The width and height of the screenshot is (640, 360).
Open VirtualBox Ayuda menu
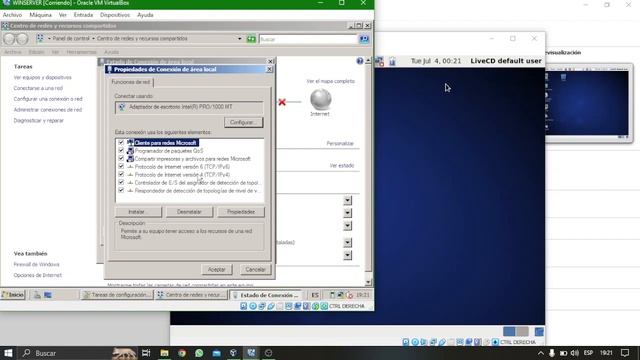pos(145,15)
